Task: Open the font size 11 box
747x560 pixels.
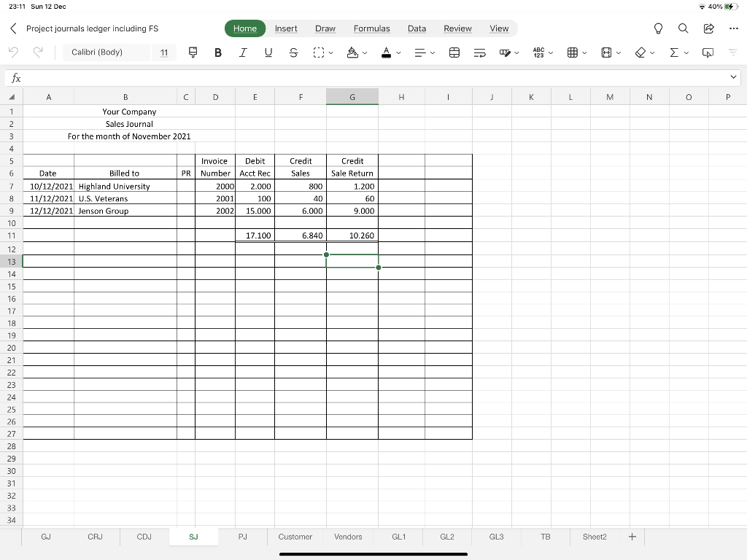Action: [x=164, y=52]
